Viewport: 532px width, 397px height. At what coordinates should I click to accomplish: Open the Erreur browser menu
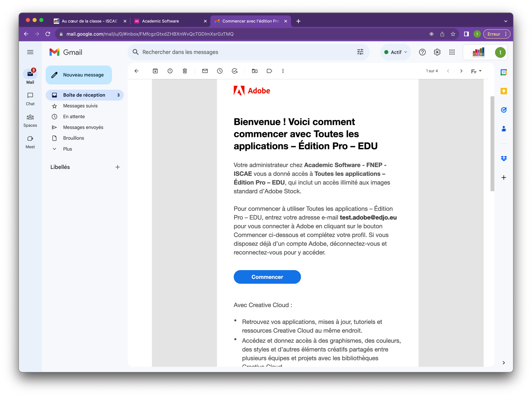click(497, 34)
